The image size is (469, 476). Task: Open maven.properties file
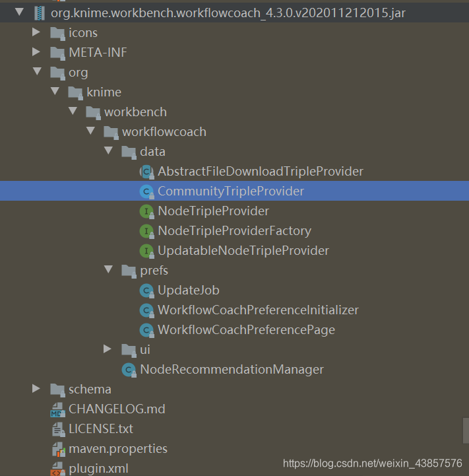pos(118,449)
